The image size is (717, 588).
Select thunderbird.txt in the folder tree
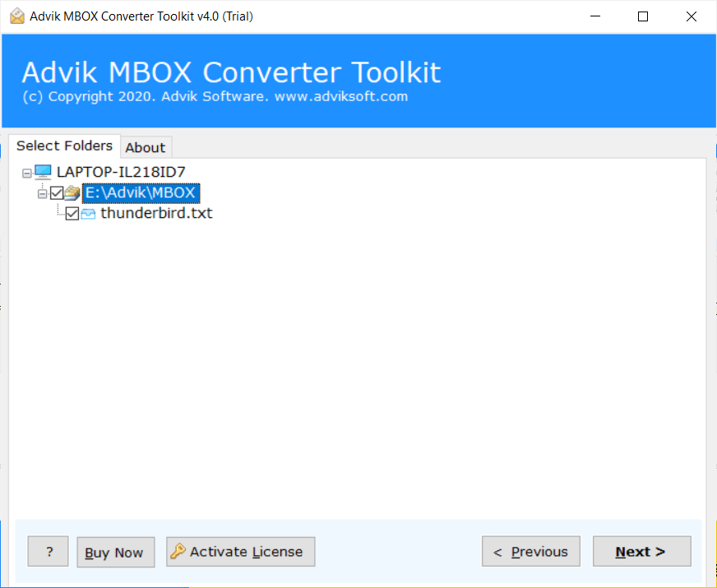[156, 213]
